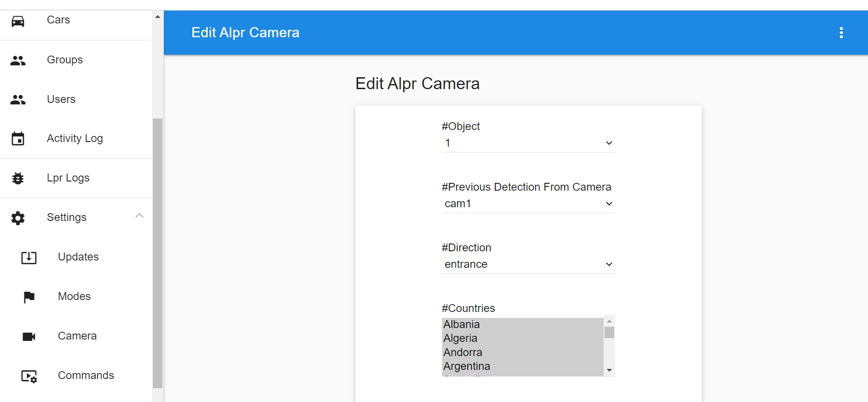This screenshot has width=868, height=402.
Task: Click the calendar icon for Activity Log
Action: (x=18, y=139)
